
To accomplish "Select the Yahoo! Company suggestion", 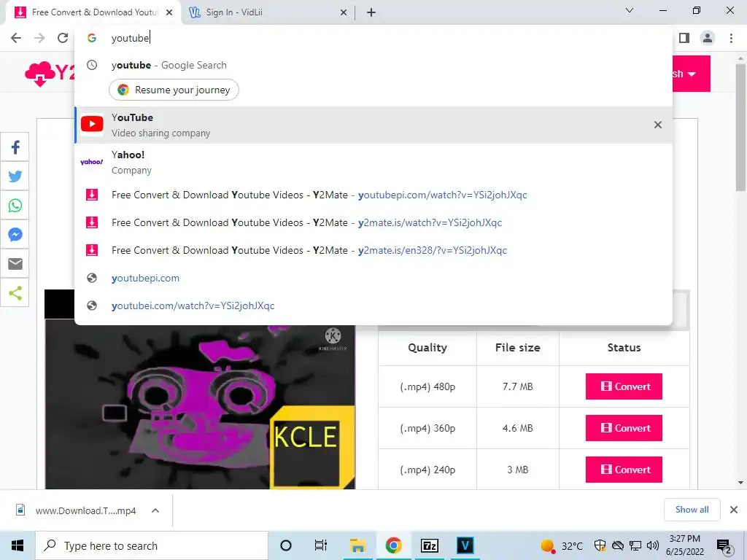I will pyautogui.click(x=373, y=163).
